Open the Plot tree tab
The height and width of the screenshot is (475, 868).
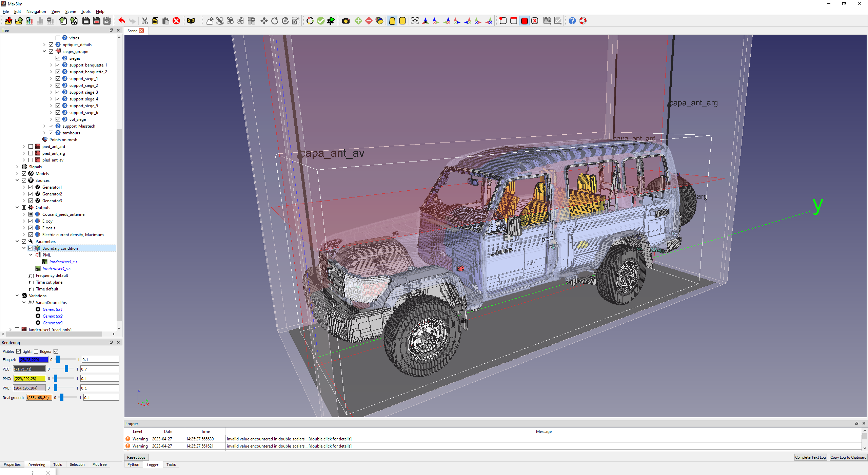99,465
